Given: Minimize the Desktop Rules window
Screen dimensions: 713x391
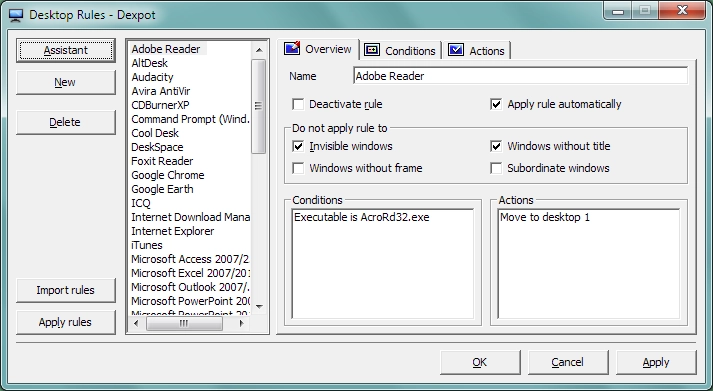Looking at the screenshot, I should [618, 10].
